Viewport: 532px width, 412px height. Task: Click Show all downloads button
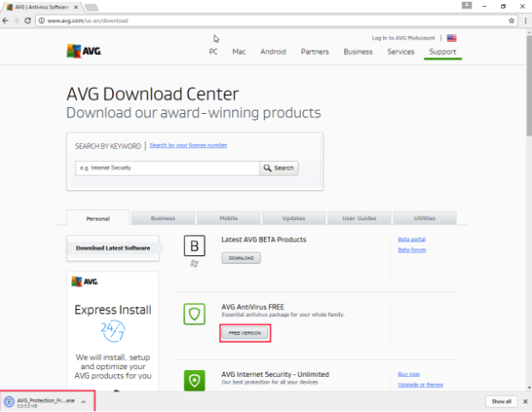(501, 402)
